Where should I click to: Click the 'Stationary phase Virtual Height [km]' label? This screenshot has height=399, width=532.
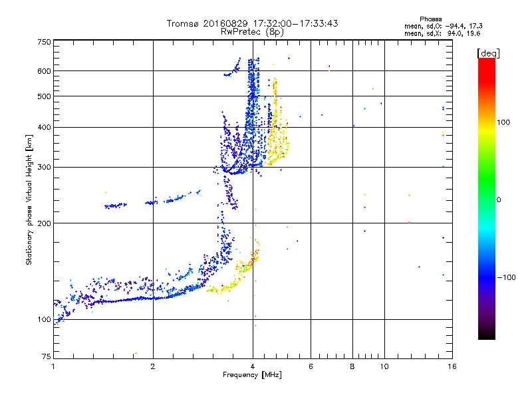click(29, 200)
